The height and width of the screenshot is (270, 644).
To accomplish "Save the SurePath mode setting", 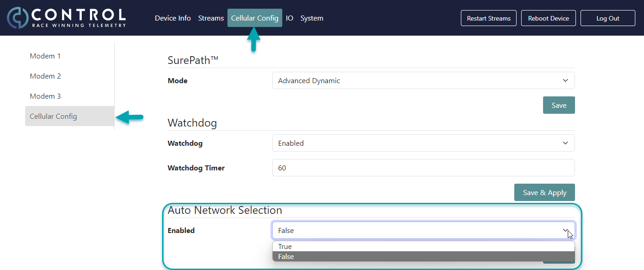I will [559, 105].
